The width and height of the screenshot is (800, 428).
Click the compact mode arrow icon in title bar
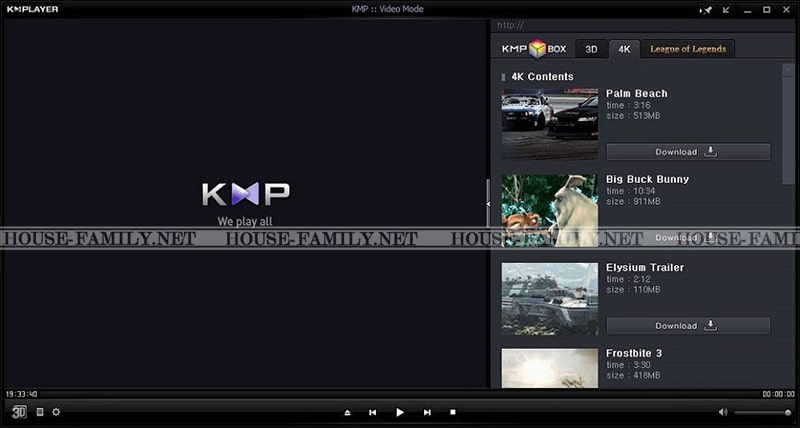[x=726, y=10]
